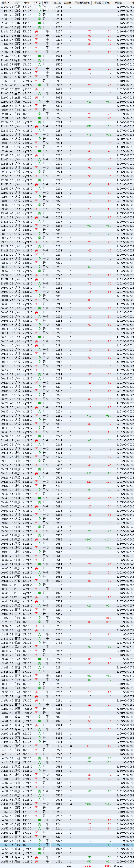This screenshot has width=134, height=868.
Task: Select the 23:14:08 沪银 row priced 5256
Action: (x=67, y=234)
